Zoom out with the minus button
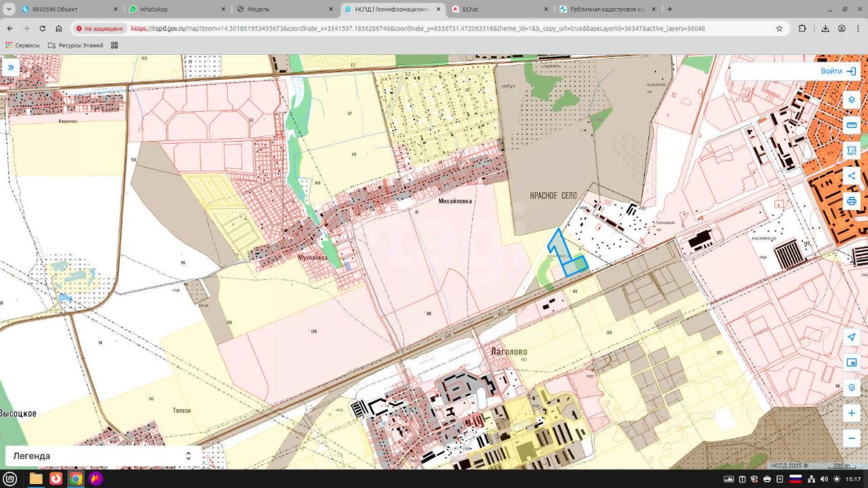868x488 pixels. 852,438
